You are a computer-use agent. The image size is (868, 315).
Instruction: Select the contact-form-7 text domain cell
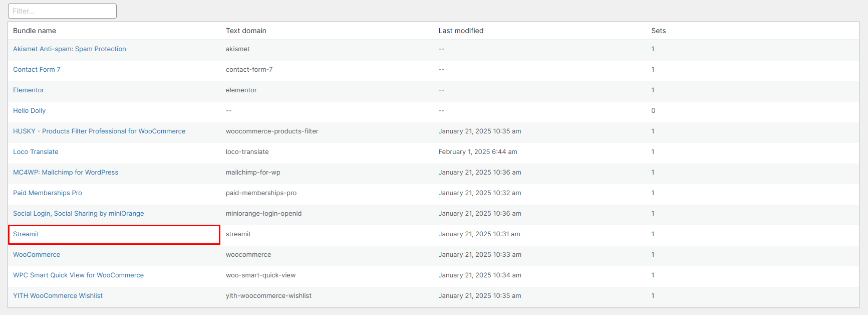(x=249, y=69)
